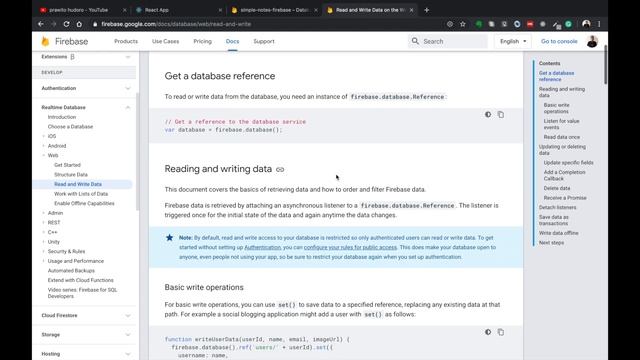Click the page's vertical scrollbar
640x360 pixels.
(x=605, y=65)
